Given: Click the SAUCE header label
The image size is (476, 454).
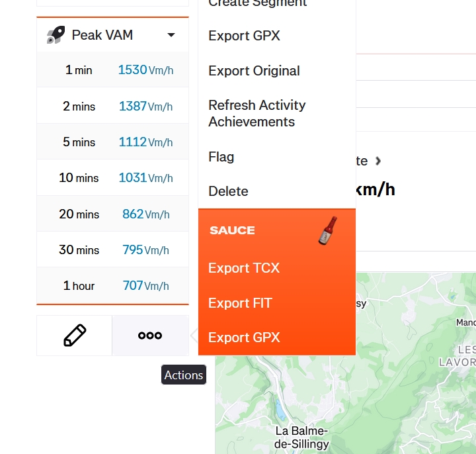Looking at the screenshot, I should 232,230.
